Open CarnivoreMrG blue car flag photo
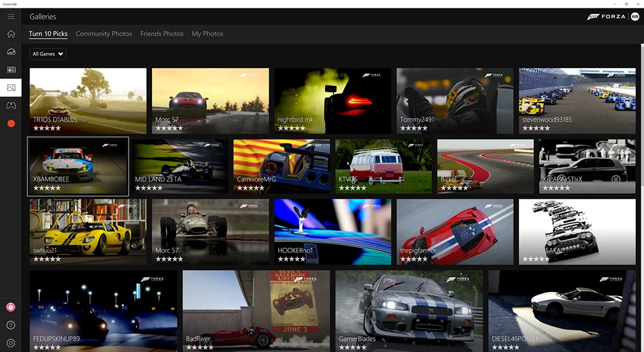The width and height of the screenshot is (644, 352). [282, 167]
